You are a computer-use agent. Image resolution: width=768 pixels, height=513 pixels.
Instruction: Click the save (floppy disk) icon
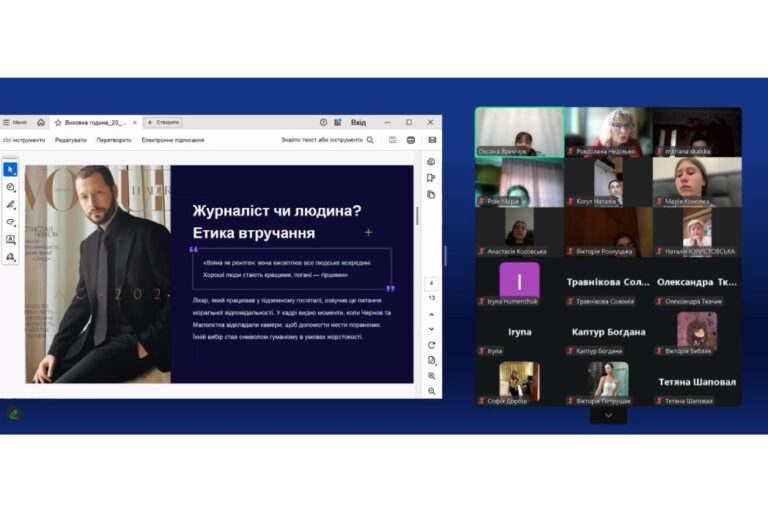pos(393,140)
